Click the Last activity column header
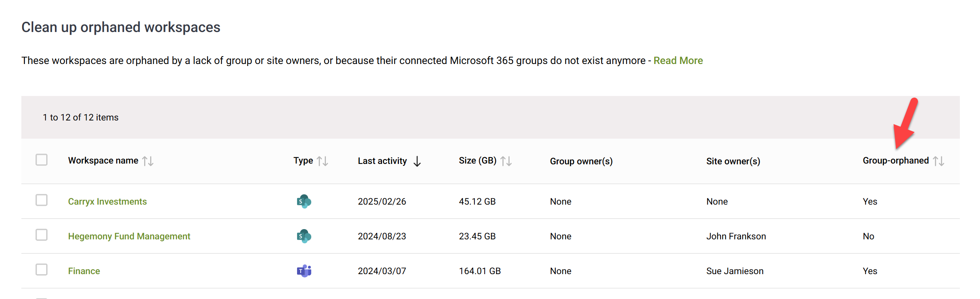 (x=382, y=161)
